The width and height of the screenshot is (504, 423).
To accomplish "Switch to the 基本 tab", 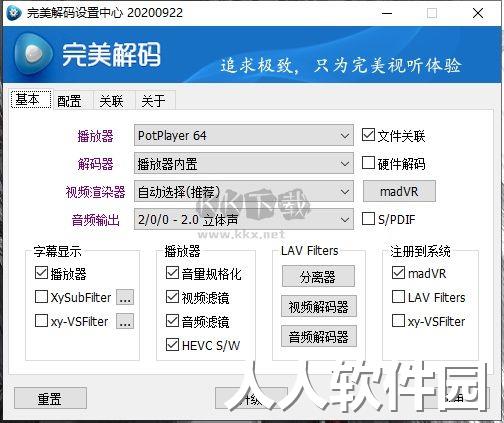I will click(31, 99).
